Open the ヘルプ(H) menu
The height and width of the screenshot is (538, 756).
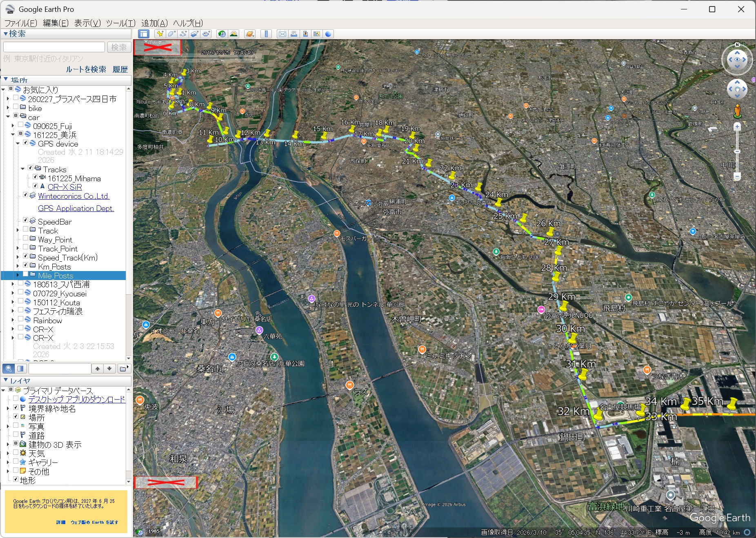click(188, 23)
